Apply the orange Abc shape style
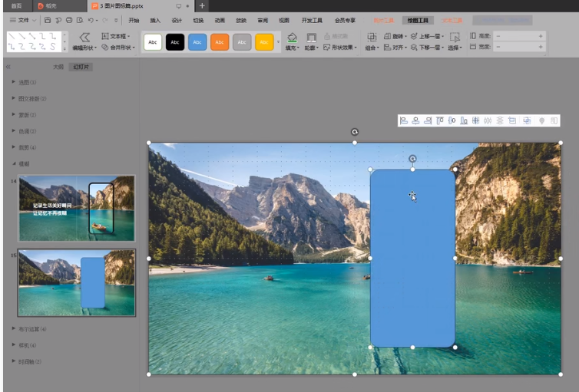 (x=220, y=42)
